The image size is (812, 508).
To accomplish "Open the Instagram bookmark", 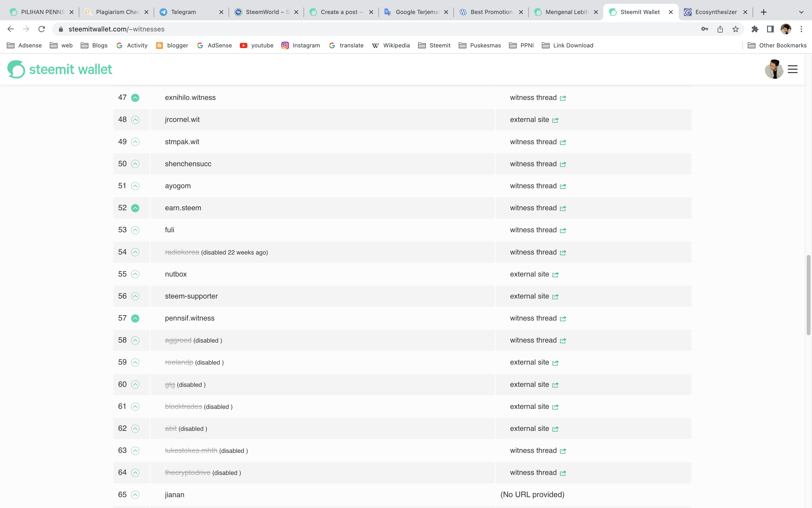I will [301, 45].
